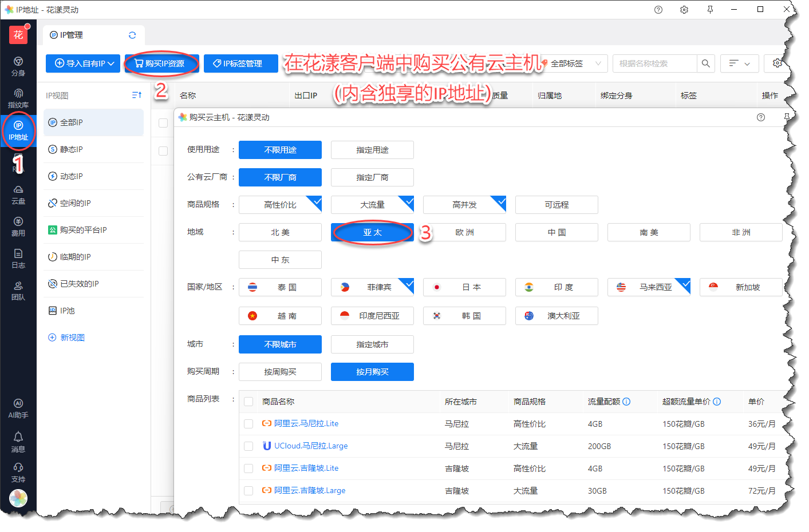Open the 费用 billing section
Image resolution: width=809 pixels, height=532 pixels.
pos(18,227)
